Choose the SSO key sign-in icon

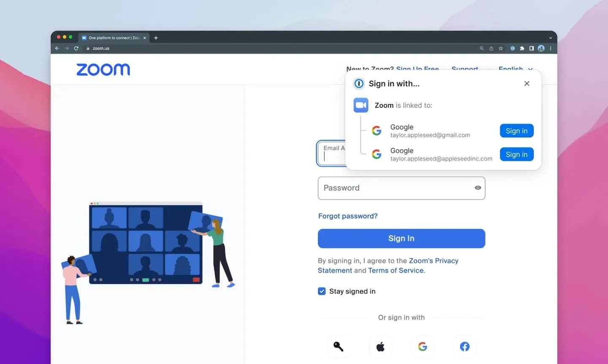tap(338, 347)
